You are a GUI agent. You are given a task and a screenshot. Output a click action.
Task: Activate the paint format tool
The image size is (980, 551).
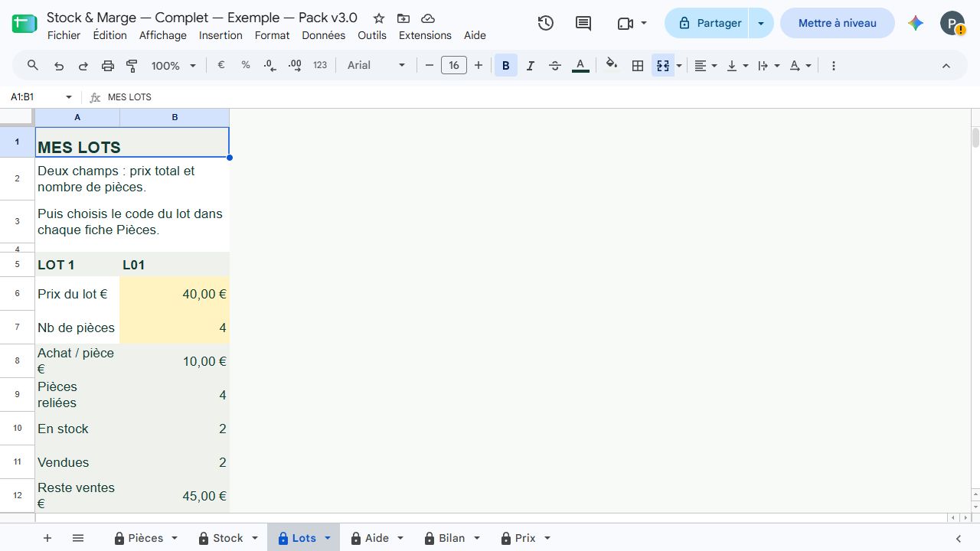point(132,66)
